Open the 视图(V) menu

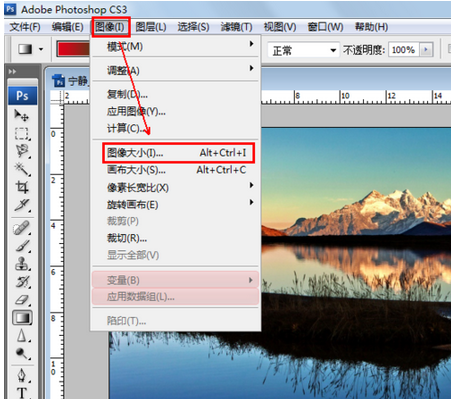(x=280, y=27)
